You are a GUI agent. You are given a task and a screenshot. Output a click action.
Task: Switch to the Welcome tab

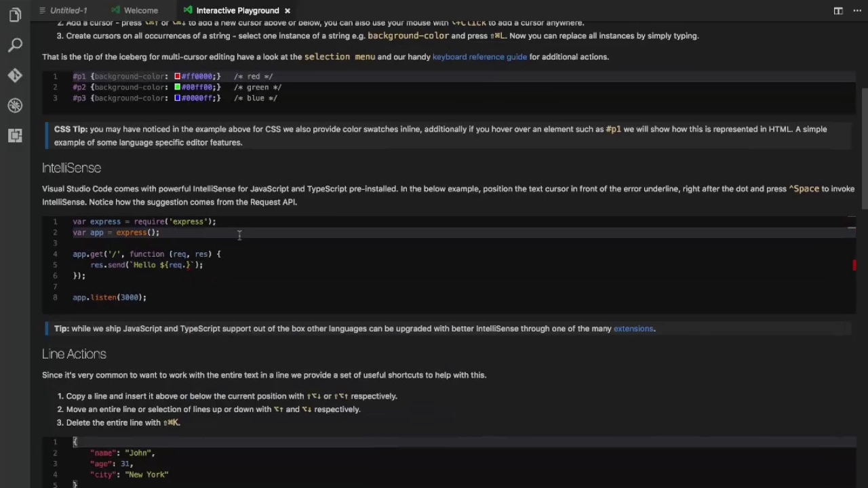(x=140, y=11)
